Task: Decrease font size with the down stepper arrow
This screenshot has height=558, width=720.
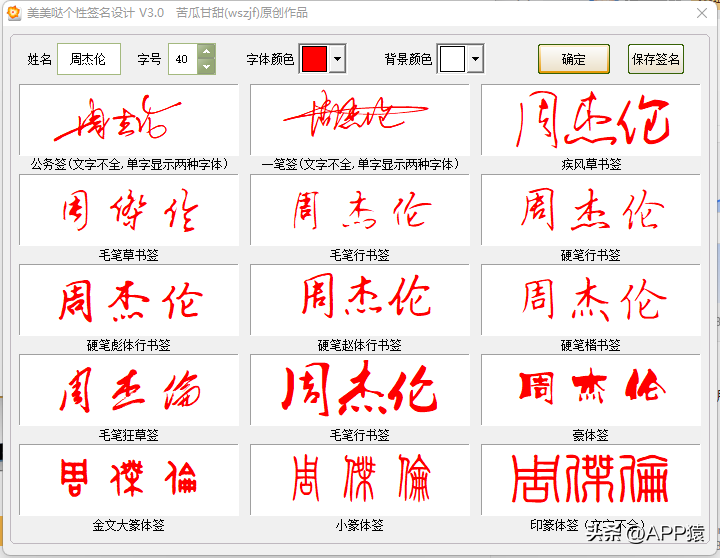Action: (207, 67)
